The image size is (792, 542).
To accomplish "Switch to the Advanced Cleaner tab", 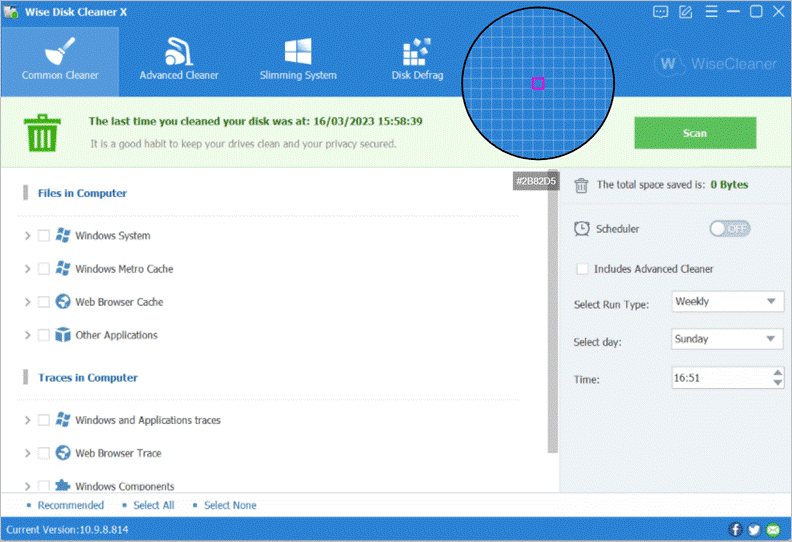I will click(179, 61).
